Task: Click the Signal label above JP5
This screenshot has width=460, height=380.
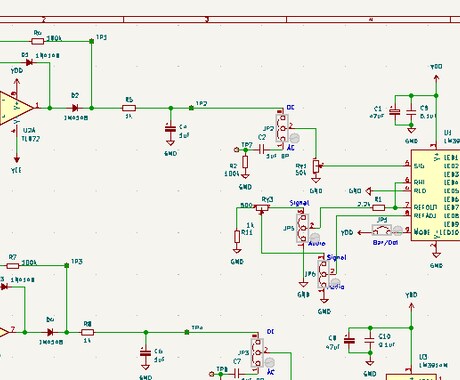Action: tap(299, 203)
